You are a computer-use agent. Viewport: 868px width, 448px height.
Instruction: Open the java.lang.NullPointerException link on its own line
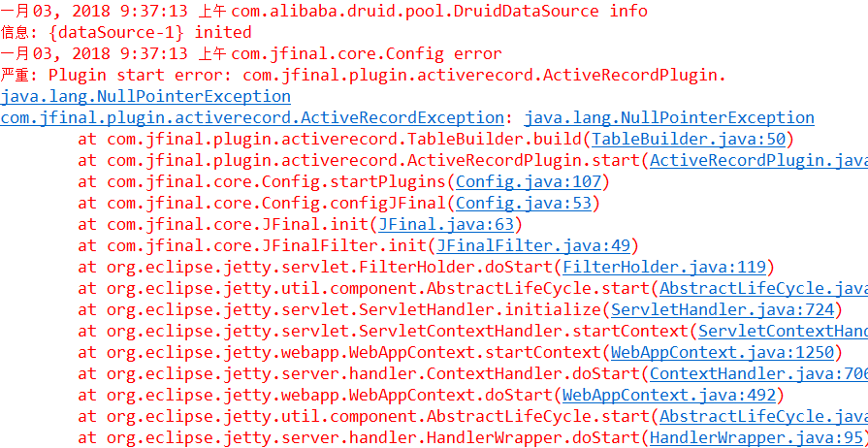pos(145,97)
